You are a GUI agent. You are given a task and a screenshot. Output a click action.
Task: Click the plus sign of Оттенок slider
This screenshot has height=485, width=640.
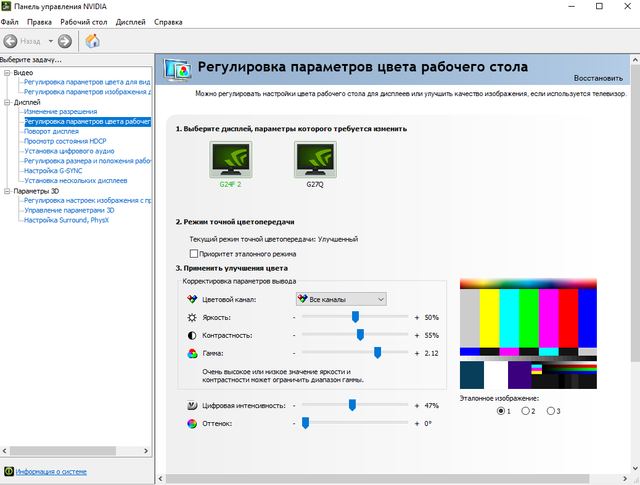tap(417, 424)
